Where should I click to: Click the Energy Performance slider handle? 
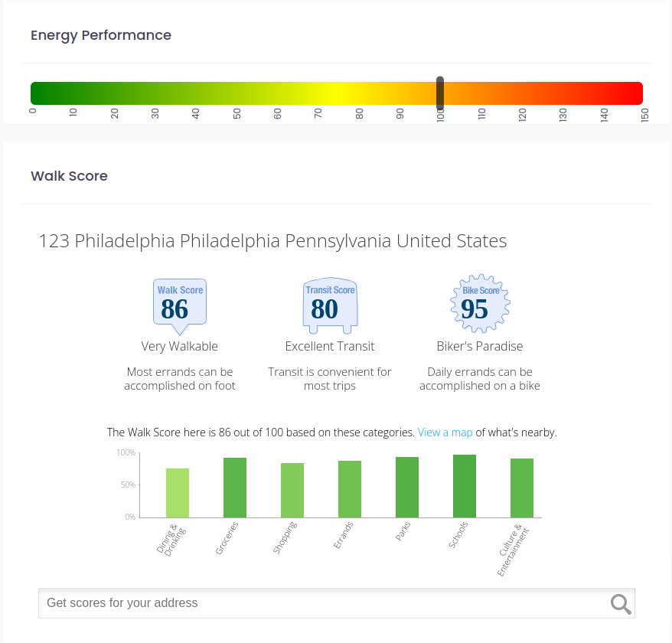pyautogui.click(x=440, y=93)
